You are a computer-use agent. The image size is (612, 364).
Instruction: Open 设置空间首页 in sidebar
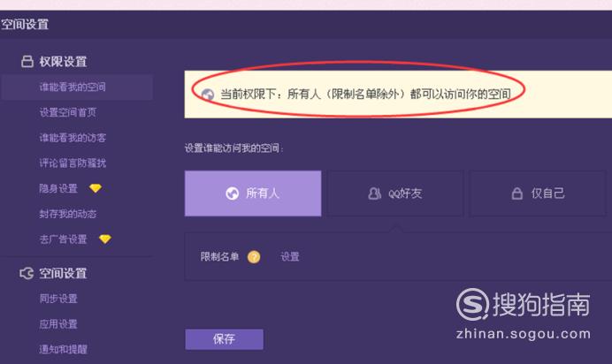[x=68, y=112]
